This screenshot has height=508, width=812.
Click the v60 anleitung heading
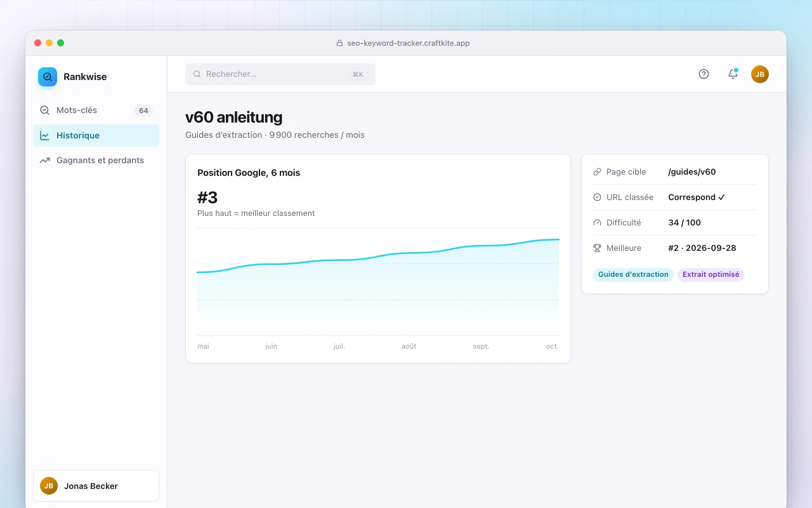(234, 117)
